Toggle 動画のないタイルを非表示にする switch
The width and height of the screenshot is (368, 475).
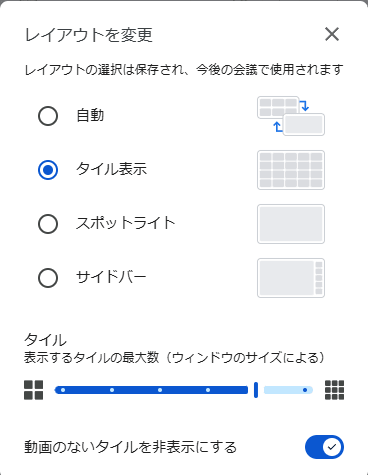324,447
